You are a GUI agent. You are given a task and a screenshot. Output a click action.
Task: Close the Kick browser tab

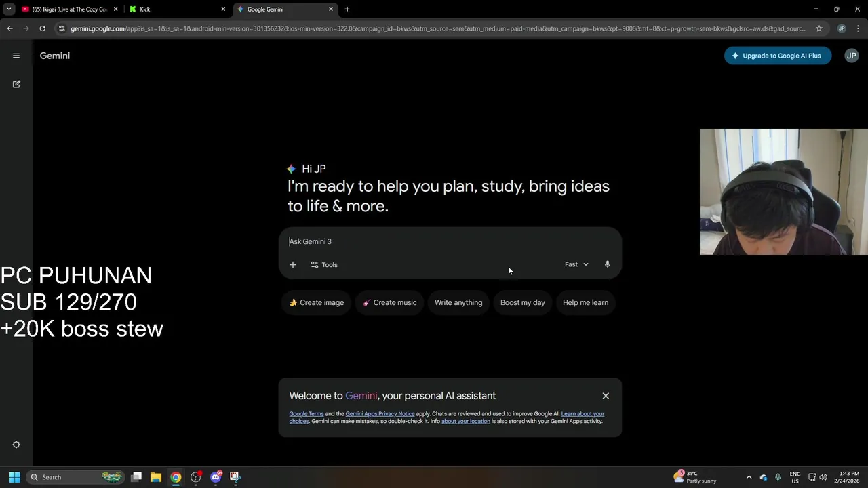click(223, 9)
